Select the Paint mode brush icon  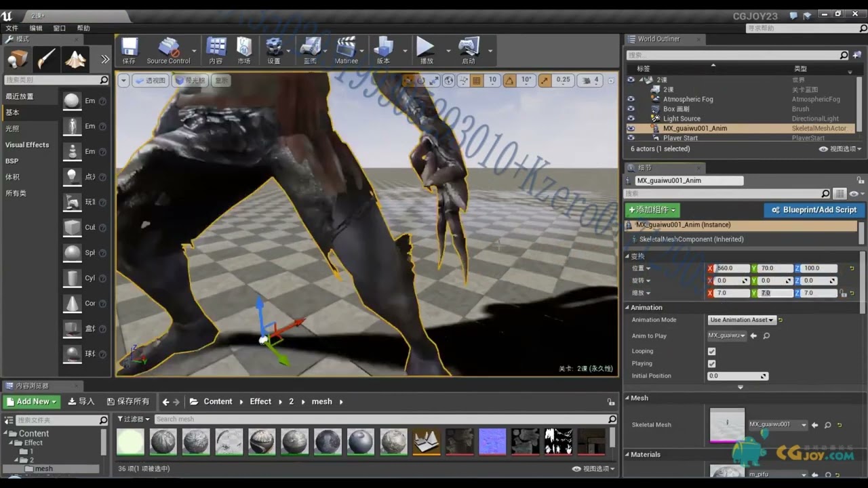coord(47,60)
